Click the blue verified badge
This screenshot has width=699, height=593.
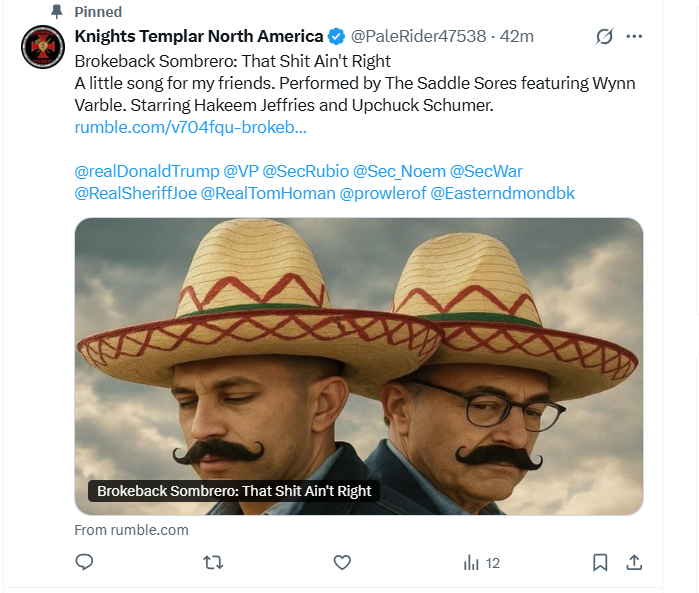(336, 37)
